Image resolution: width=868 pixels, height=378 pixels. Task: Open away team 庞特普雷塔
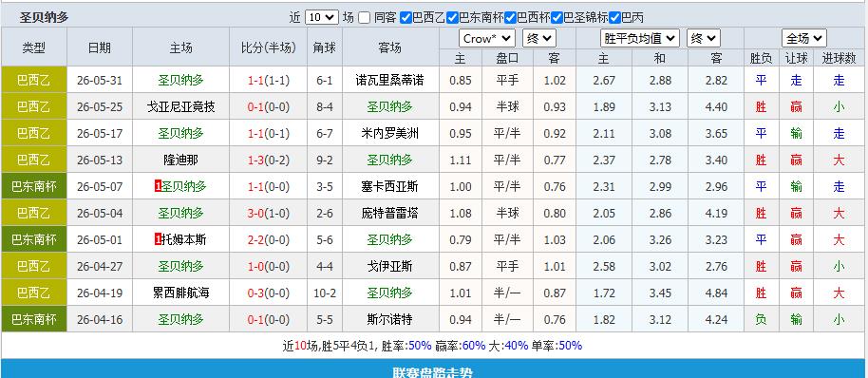390,214
